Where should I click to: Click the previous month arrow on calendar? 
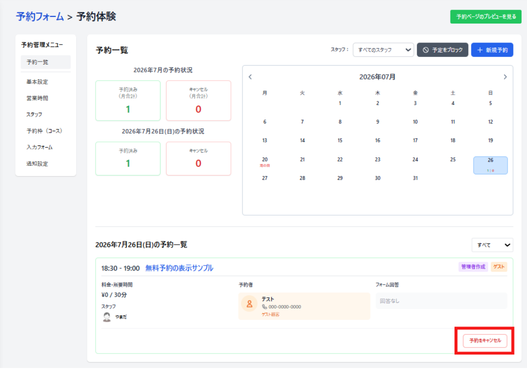[x=250, y=77]
